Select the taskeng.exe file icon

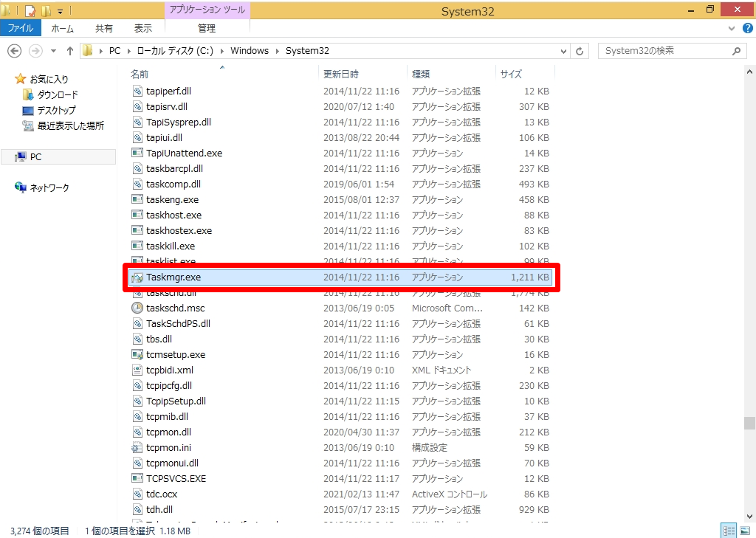137,199
